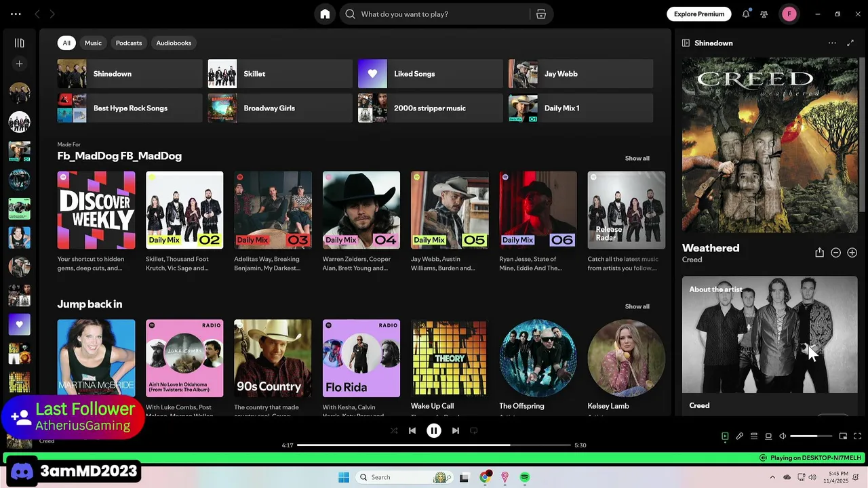Expand Now Playing view to full
868x488 pixels.
[850, 43]
